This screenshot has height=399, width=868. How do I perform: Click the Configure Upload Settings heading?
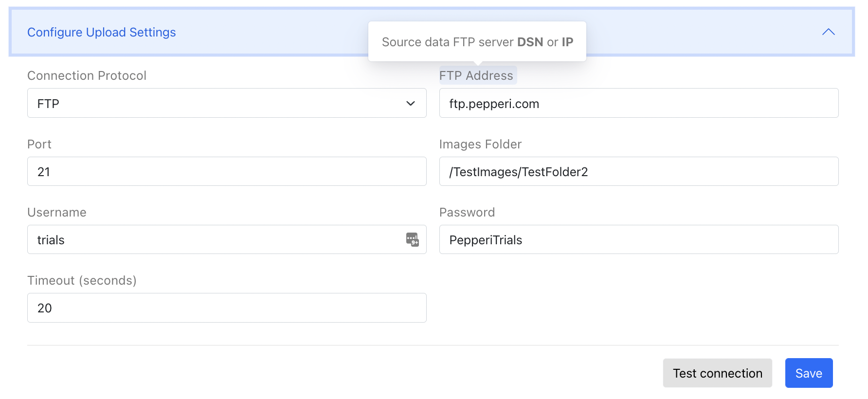click(x=101, y=32)
